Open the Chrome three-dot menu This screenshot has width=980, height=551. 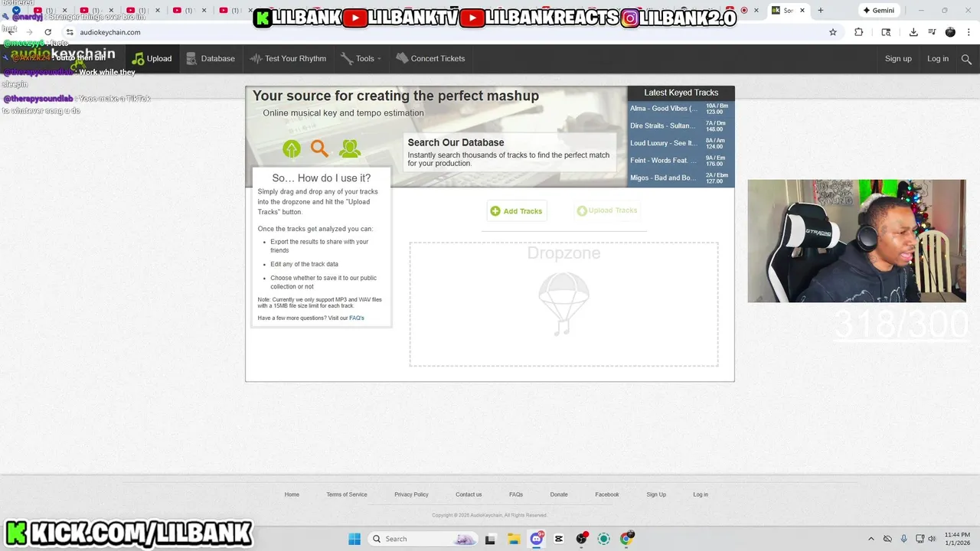pyautogui.click(x=969, y=32)
